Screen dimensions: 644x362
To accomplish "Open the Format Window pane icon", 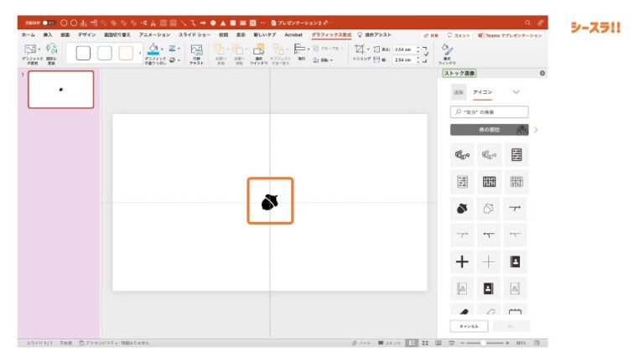I will click(447, 54).
